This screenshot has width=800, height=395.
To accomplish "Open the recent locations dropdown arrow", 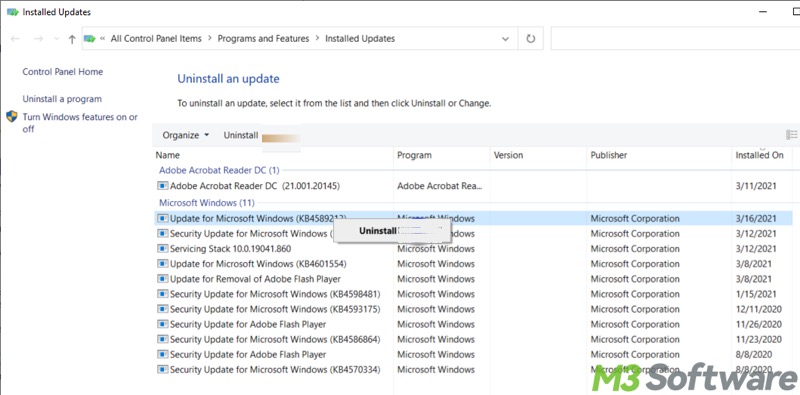I will point(56,39).
